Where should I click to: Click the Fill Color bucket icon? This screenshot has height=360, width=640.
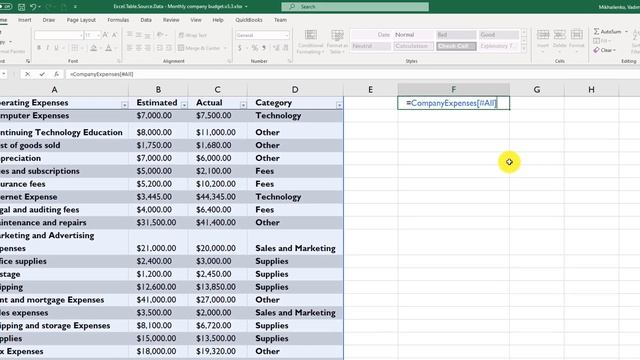click(93, 48)
